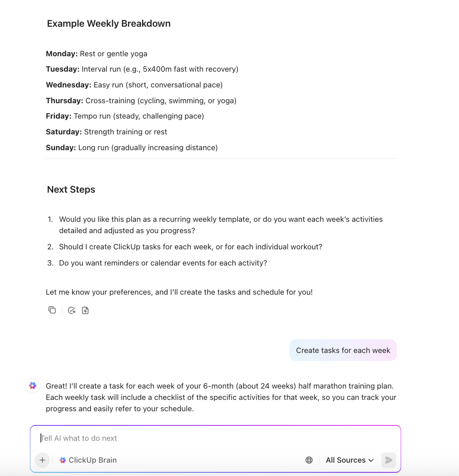Image resolution: width=459 pixels, height=476 pixels.
Task: Click the question about reminders or calendar events
Action: tap(163, 263)
